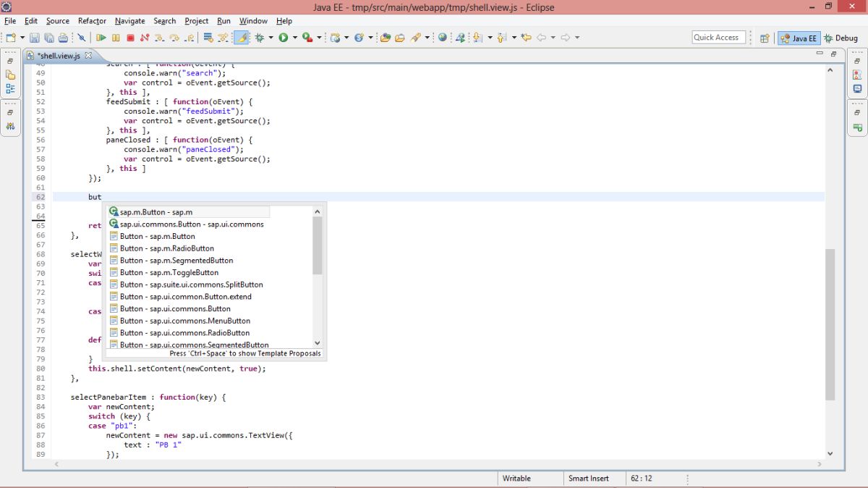Click the Search flashlight toolbar icon

click(x=417, y=38)
